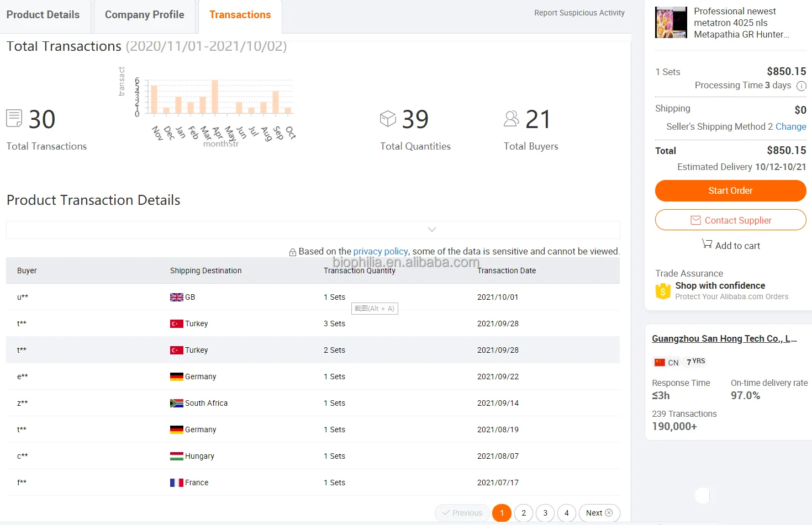
Task: Click the Estimated Delivery 10/12-10/21 text
Action: 742,167
